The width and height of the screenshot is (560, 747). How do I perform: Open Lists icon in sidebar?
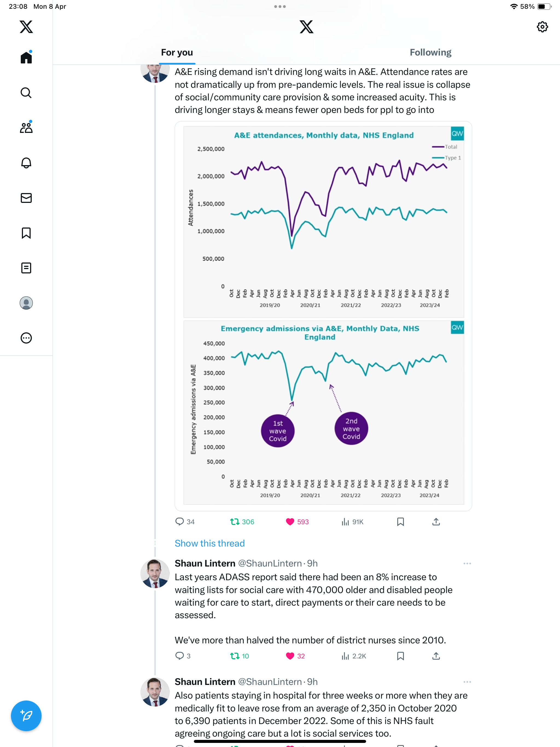pyautogui.click(x=26, y=268)
